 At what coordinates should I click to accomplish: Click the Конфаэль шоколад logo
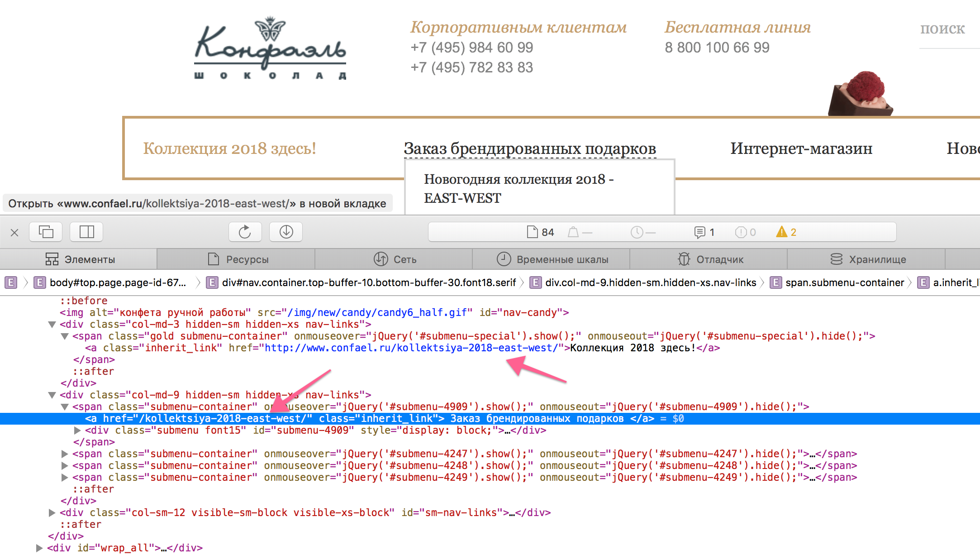click(270, 48)
